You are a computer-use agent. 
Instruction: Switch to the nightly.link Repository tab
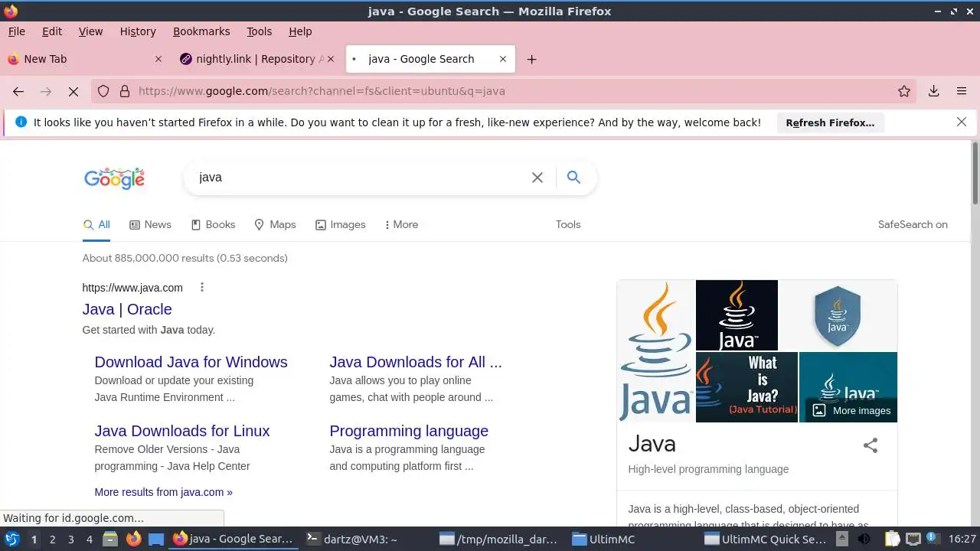click(x=257, y=59)
